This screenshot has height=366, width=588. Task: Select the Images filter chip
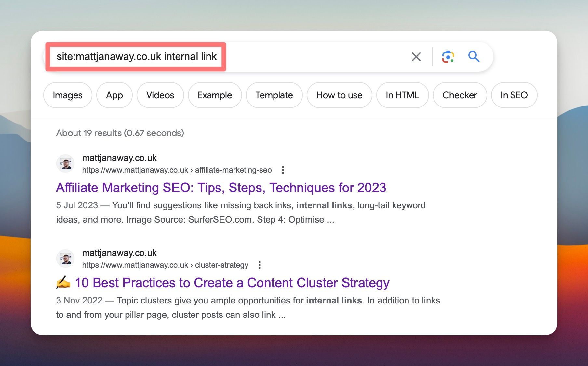[68, 95]
